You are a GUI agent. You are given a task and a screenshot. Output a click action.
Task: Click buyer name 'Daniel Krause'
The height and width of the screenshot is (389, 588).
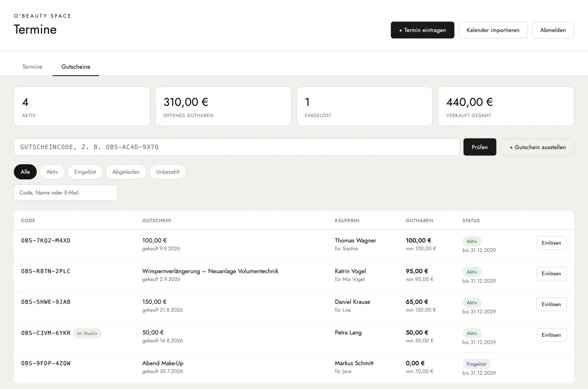click(x=352, y=302)
